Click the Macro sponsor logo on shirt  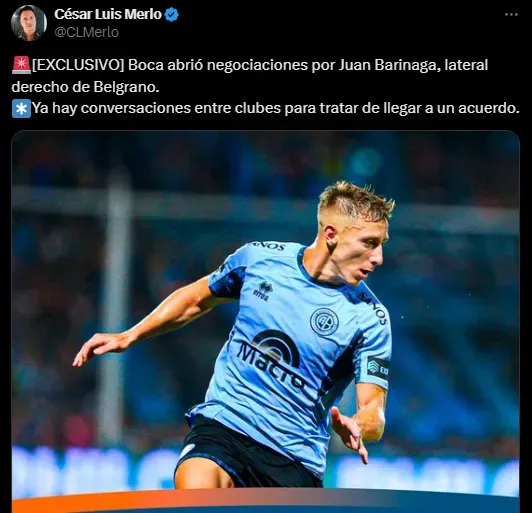[271, 359]
